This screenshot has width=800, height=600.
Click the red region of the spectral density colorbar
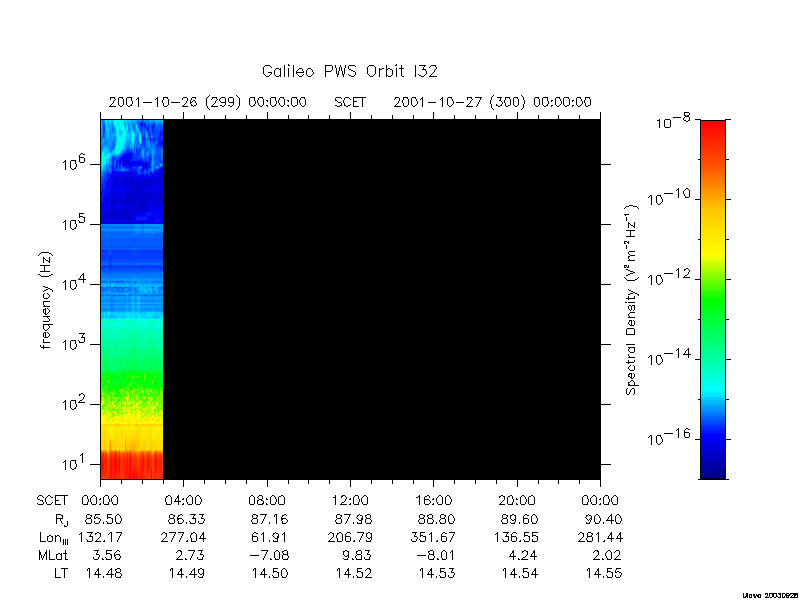tap(713, 140)
